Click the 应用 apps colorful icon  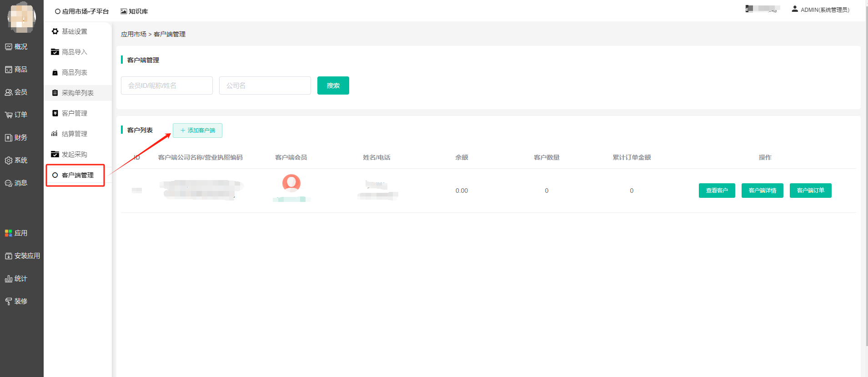(9, 233)
